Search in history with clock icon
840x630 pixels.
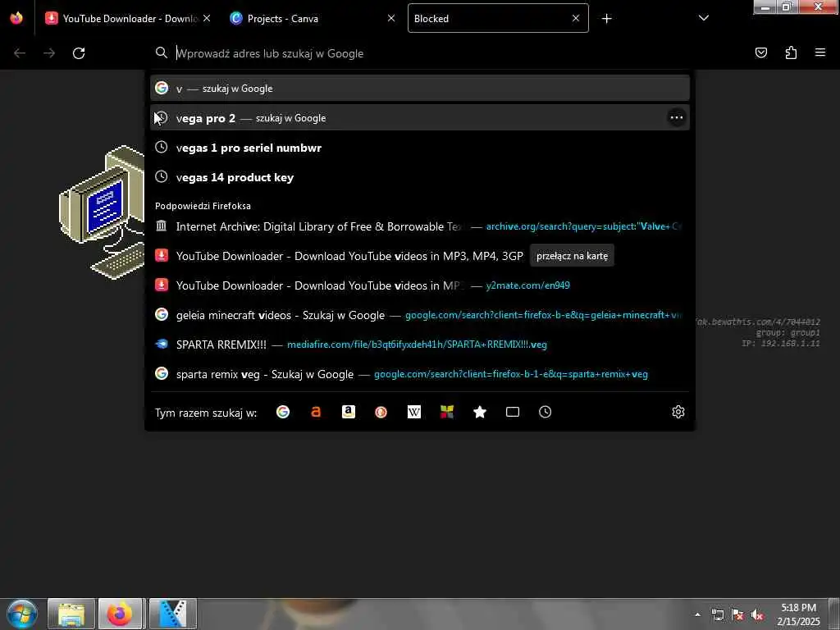(546, 412)
